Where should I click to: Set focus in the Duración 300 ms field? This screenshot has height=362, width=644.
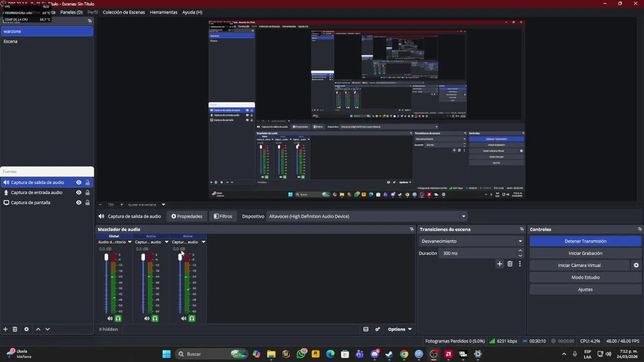tap(478, 253)
